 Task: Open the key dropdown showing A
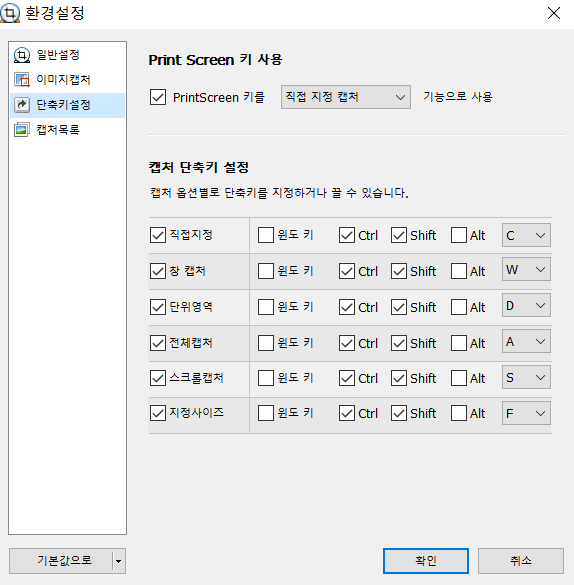pos(526,341)
